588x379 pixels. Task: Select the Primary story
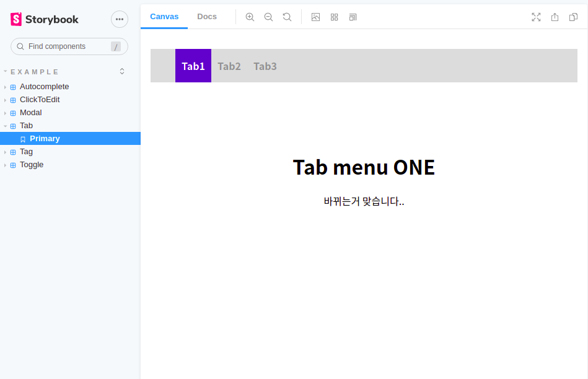[x=70, y=138]
